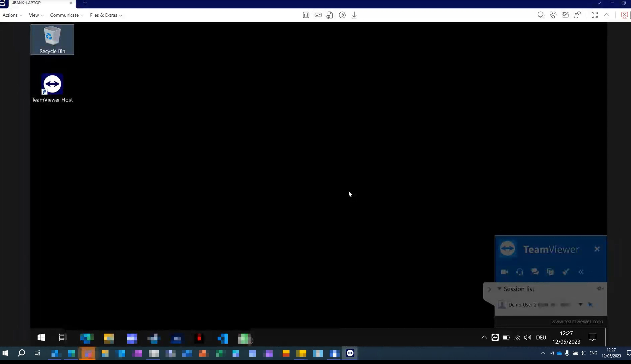Click headset audio icon in TeamViewer panel
This screenshot has height=364, width=631.
[520, 272]
